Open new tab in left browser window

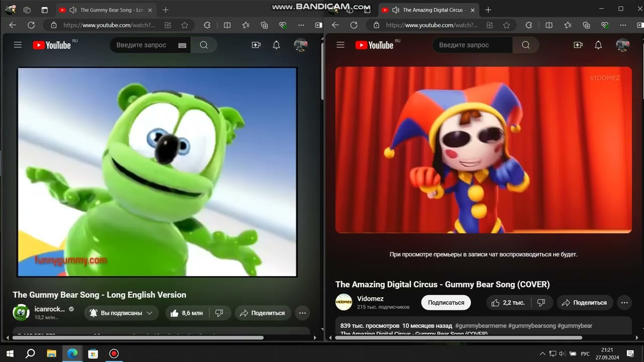[x=166, y=10]
